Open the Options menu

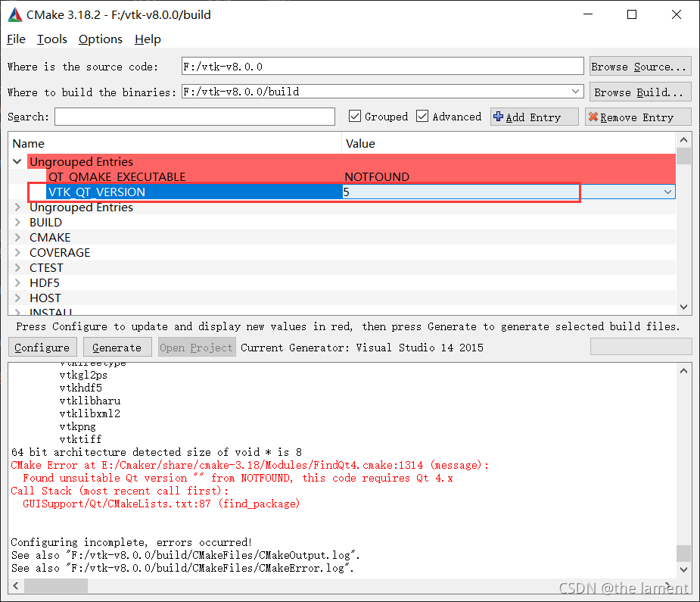(101, 39)
